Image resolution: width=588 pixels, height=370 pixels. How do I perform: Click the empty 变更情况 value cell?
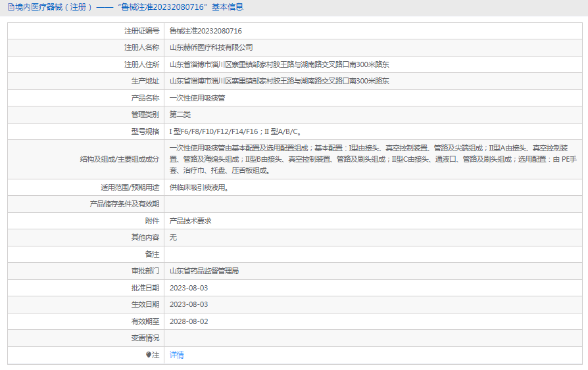pos(372,338)
